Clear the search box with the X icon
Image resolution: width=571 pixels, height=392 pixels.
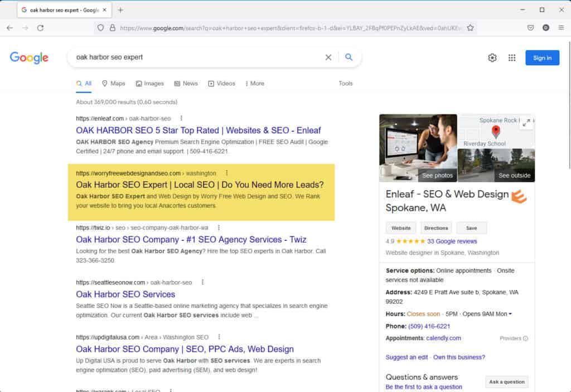pos(328,57)
